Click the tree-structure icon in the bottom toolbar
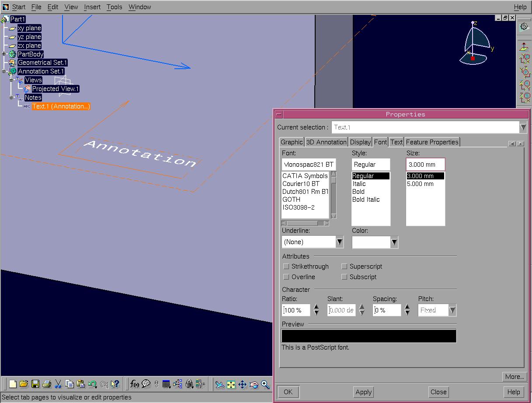 tap(177, 384)
